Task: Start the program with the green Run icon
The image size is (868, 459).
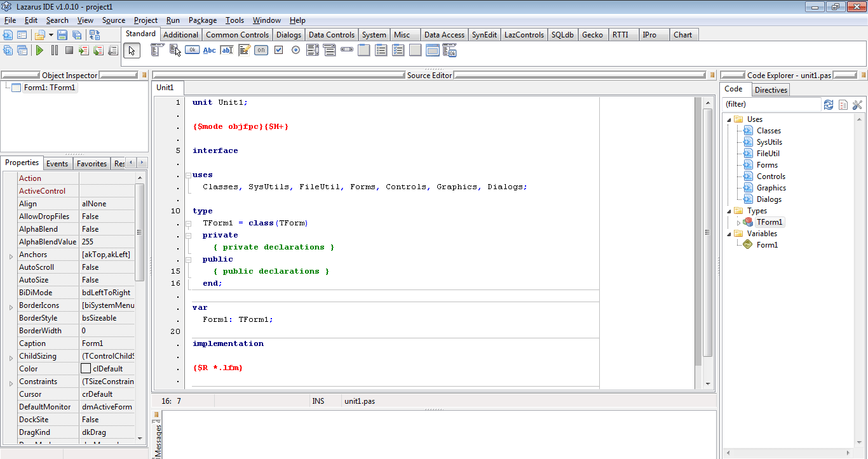Action: (x=39, y=50)
